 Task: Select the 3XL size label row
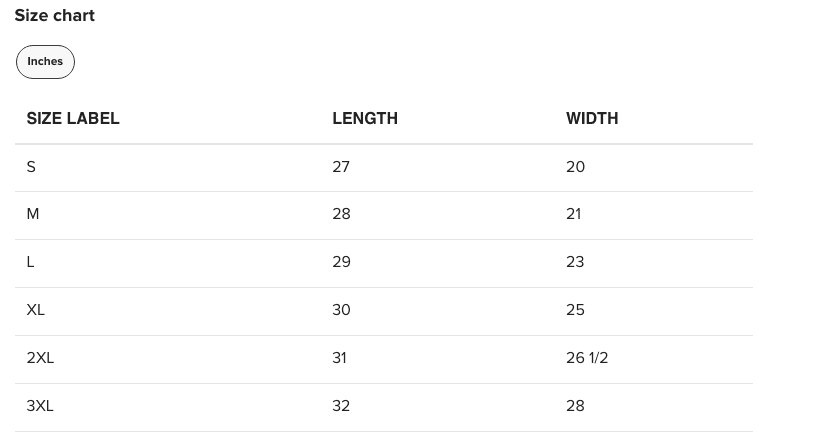pos(40,406)
